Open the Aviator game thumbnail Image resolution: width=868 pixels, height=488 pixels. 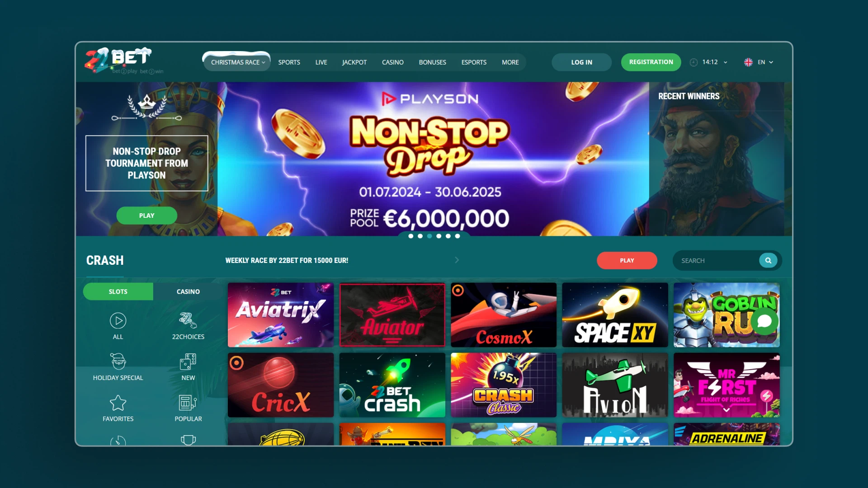tap(392, 315)
